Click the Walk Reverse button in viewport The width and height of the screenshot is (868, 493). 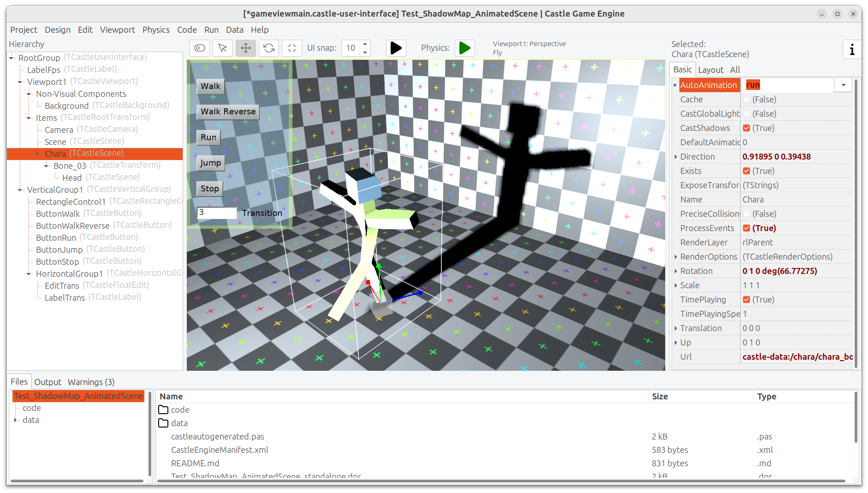click(228, 112)
